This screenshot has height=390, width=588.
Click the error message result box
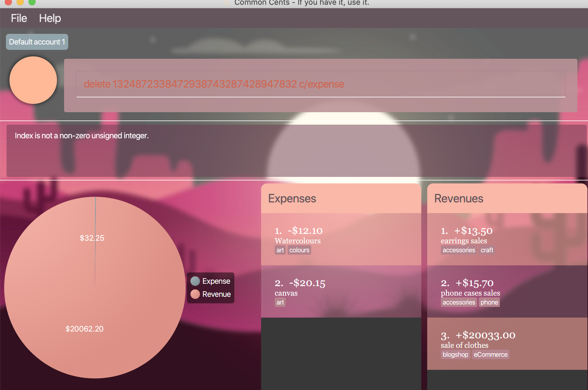[296, 150]
